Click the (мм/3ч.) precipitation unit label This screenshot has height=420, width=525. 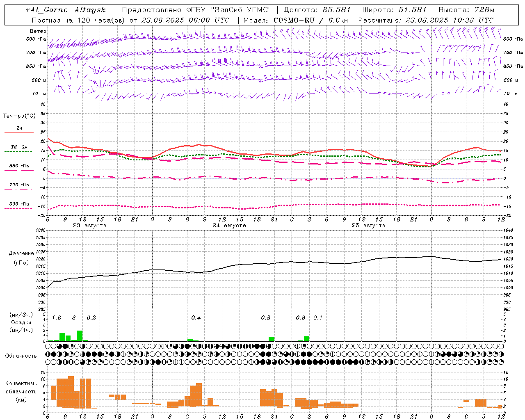click(21, 315)
